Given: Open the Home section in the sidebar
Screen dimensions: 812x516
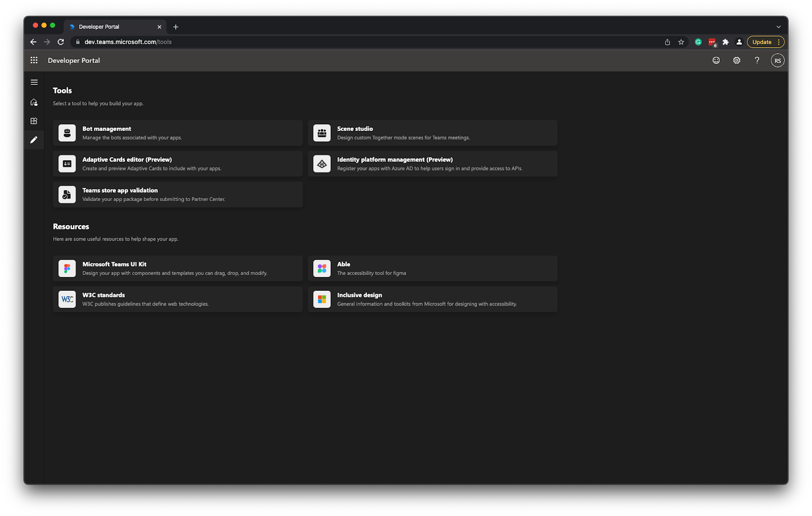Looking at the screenshot, I should coord(34,102).
